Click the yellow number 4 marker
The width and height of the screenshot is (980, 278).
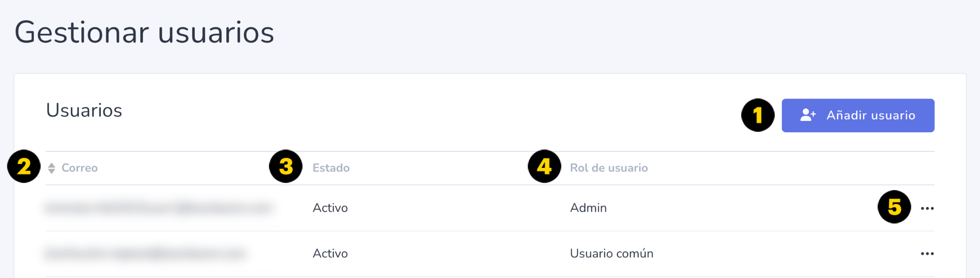[x=545, y=166]
